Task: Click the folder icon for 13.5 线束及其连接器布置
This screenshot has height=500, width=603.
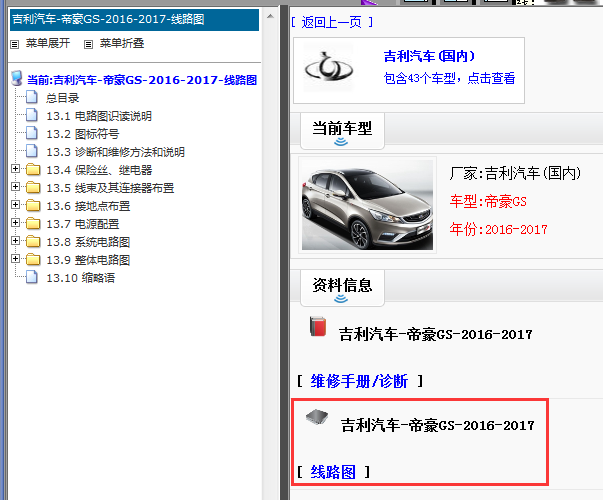Action: pos(33,187)
